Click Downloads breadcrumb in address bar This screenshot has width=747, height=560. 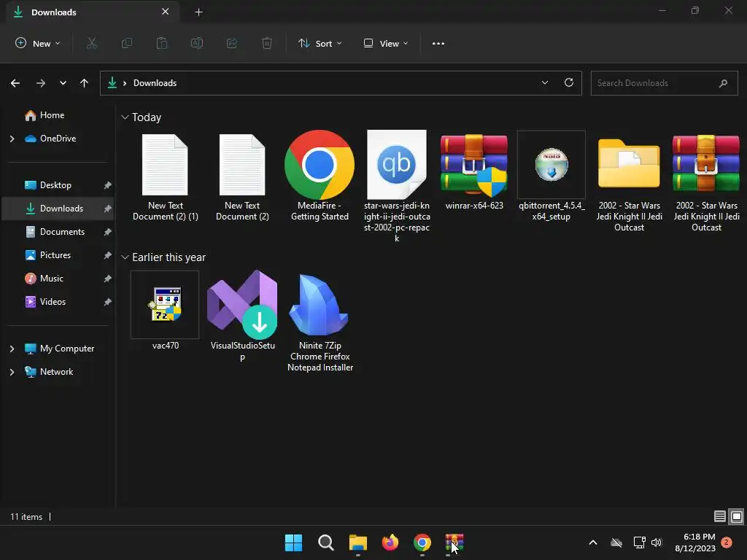coord(155,83)
